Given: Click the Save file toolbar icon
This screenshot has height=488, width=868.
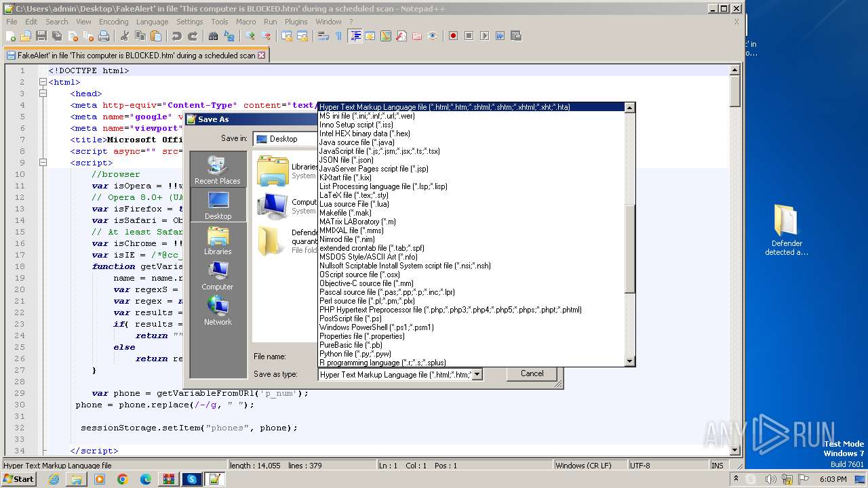Looking at the screenshot, I should coord(41,36).
